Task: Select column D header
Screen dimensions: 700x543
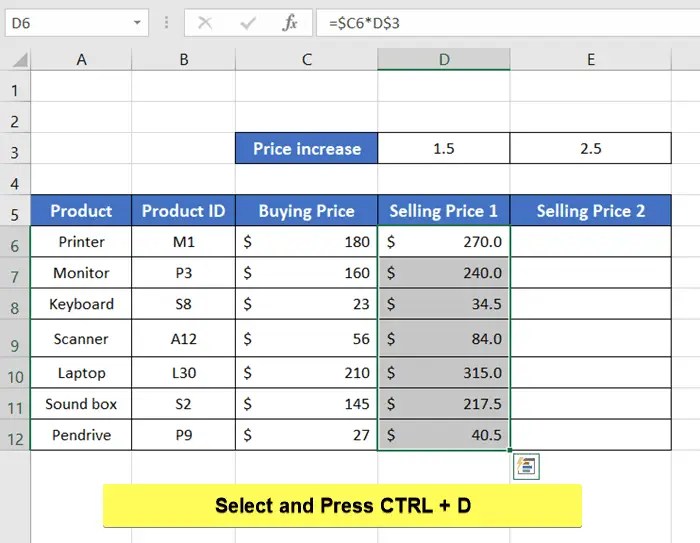Action: 444,59
